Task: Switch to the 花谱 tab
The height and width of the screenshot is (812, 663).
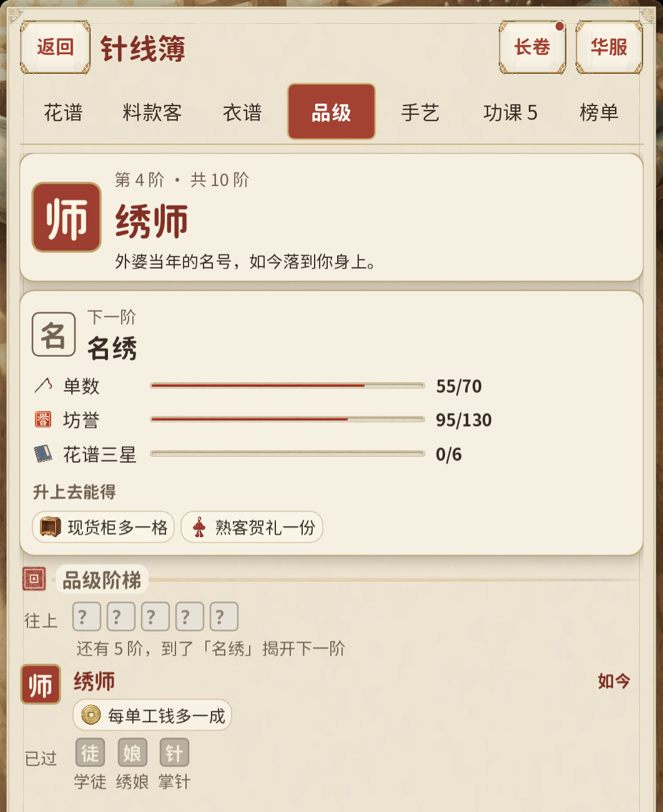Action: (x=63, y=112)
